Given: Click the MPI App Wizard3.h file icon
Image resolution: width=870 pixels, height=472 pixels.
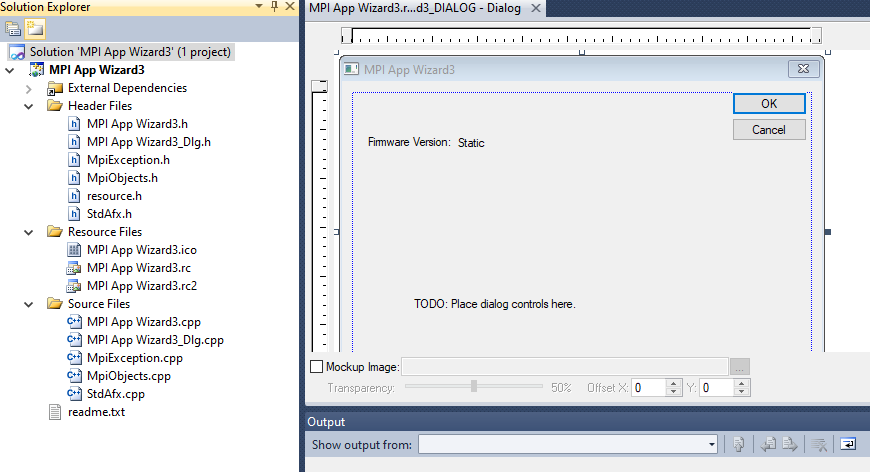Looking at the screenshot, I should click(x=74, y=124).
